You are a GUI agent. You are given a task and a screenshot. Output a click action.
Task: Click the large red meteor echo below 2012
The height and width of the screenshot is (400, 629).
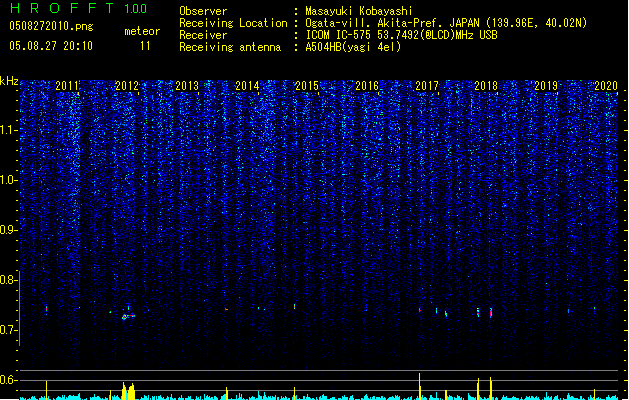(128, 317)
